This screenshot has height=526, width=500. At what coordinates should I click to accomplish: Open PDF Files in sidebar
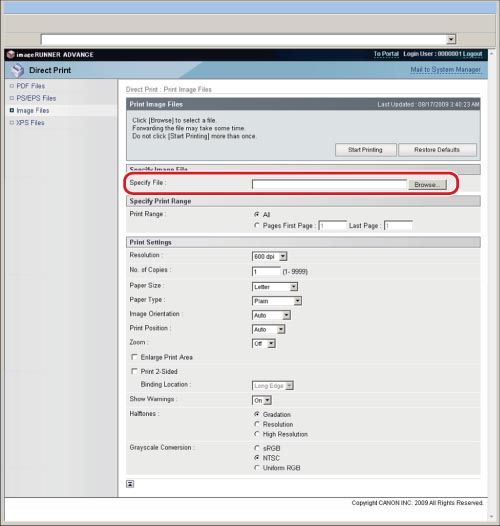[31, 86]
